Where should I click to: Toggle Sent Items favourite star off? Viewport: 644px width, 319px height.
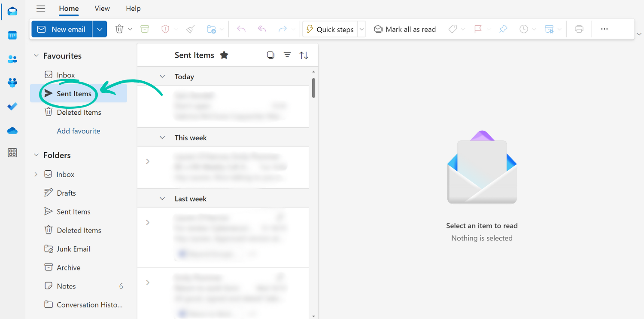tap(224, 55)
